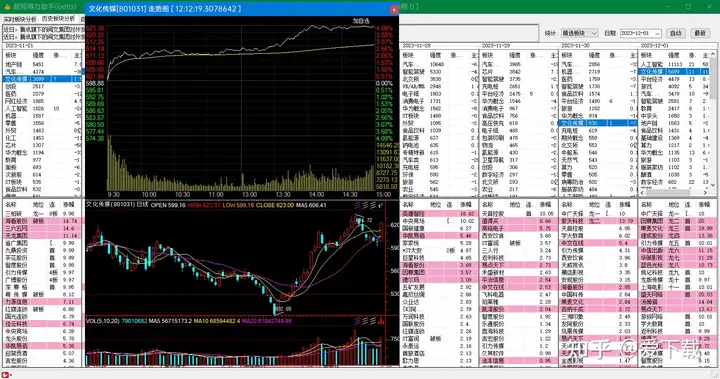720x379 pixels.
Task: Click the candlestick icon in daily K-line header
Action: (x=381, y=205)
